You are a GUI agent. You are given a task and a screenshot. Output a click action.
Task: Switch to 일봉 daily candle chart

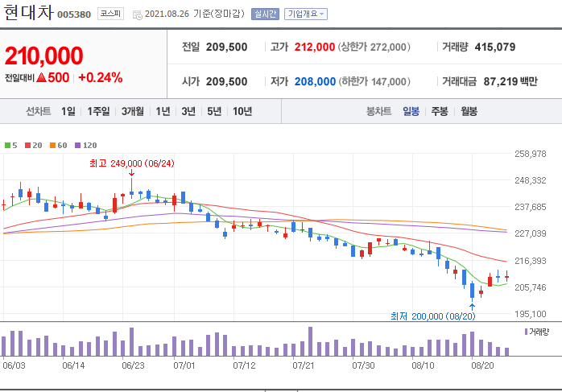click(x=411, y=111)
